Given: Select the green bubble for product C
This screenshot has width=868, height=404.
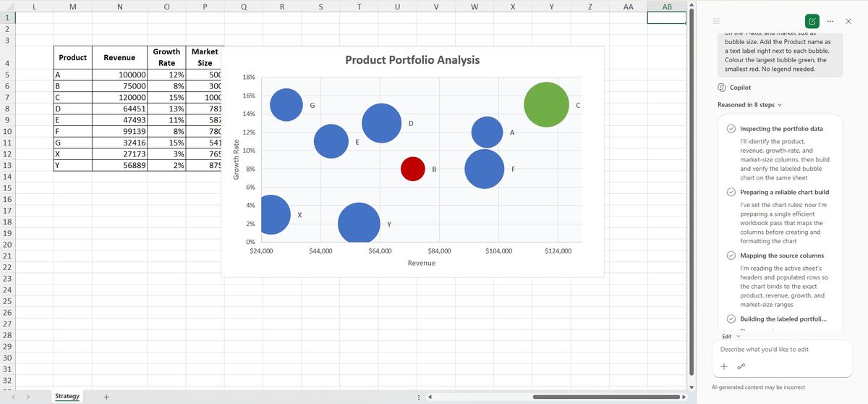Looking at the screenshot, I should (545, 105).
